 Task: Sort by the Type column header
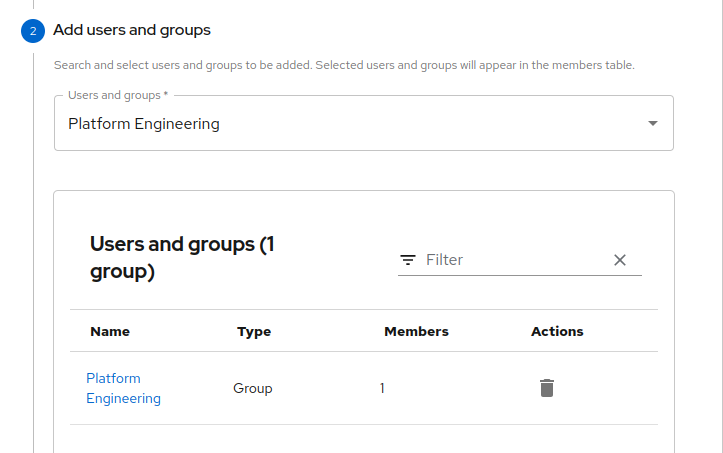[254, 331]
